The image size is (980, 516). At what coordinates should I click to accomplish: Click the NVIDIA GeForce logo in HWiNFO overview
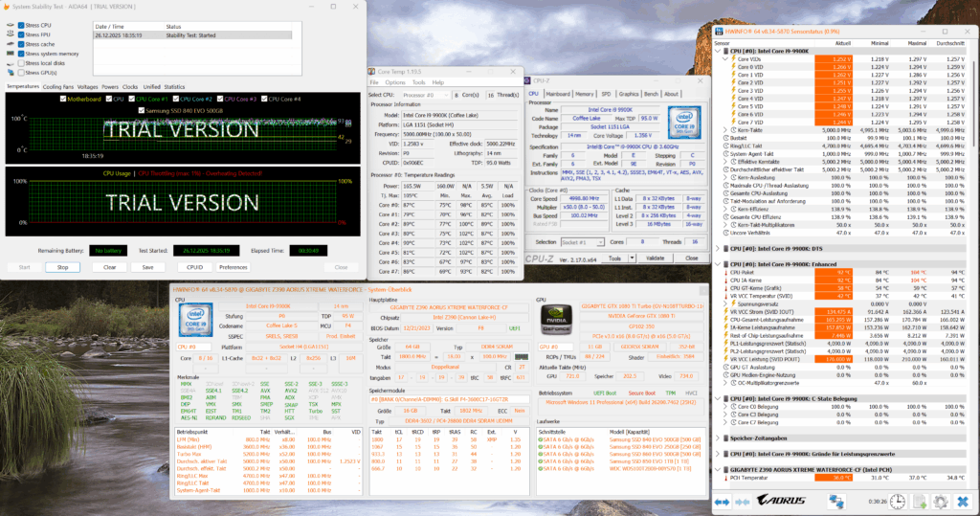coord(556,320)
